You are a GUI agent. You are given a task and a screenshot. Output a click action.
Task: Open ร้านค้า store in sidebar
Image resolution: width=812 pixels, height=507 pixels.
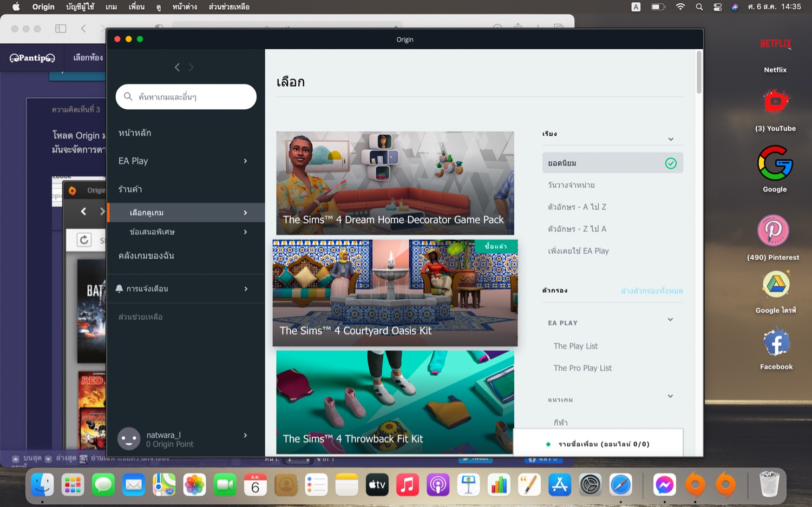130,189
